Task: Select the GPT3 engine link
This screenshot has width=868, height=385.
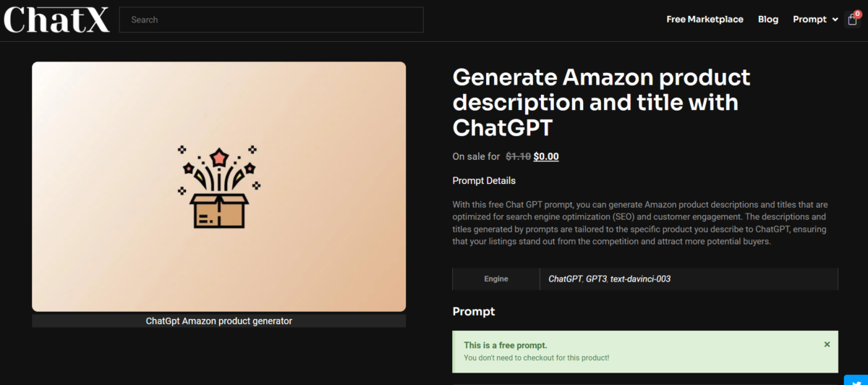Action: pyautogui.click(x=596, y=279)
